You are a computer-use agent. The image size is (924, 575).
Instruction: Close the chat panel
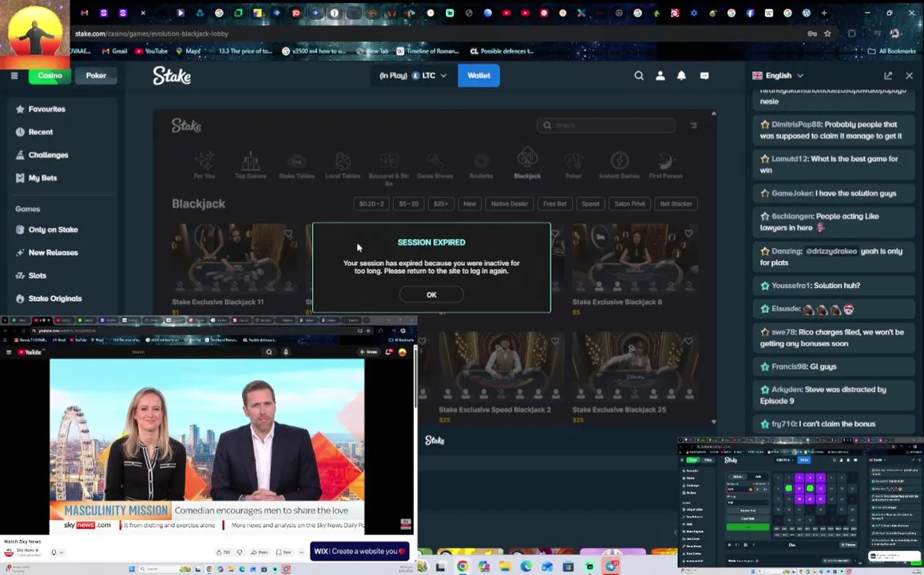click(x=910, y=75)
